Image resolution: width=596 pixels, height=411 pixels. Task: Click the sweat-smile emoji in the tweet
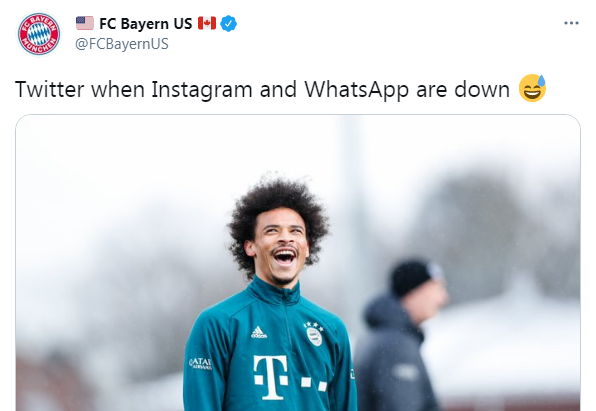click(x=533, y=88)
